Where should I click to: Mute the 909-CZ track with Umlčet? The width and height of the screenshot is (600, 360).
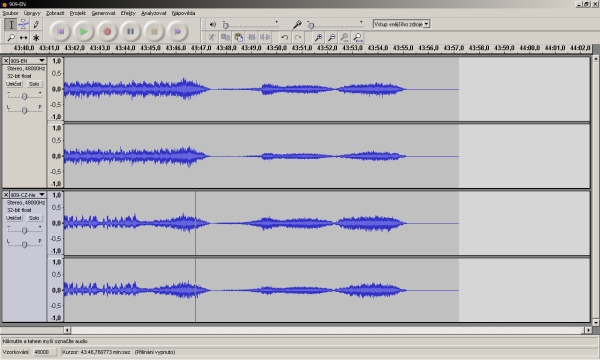[x=14, y=218]
